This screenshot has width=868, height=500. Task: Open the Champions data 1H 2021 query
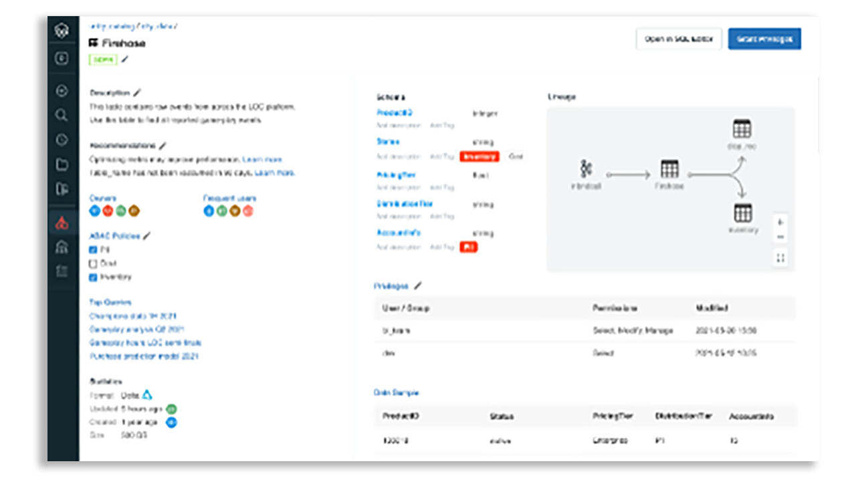(133, 316)
